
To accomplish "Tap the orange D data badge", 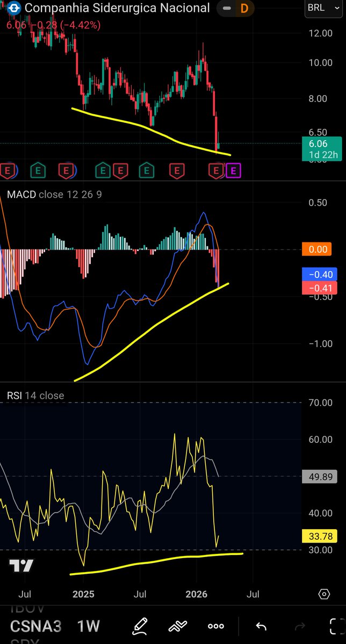I will click(x=244, y=8).
